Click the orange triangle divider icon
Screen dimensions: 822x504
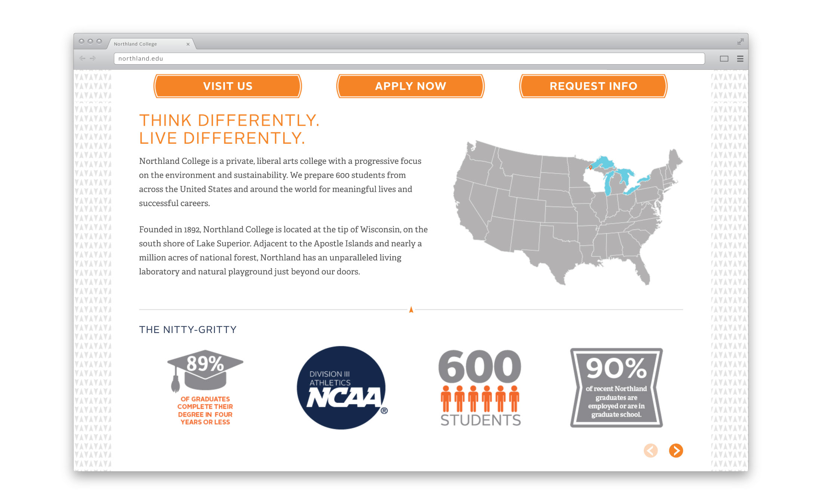(x=411, y=309)
